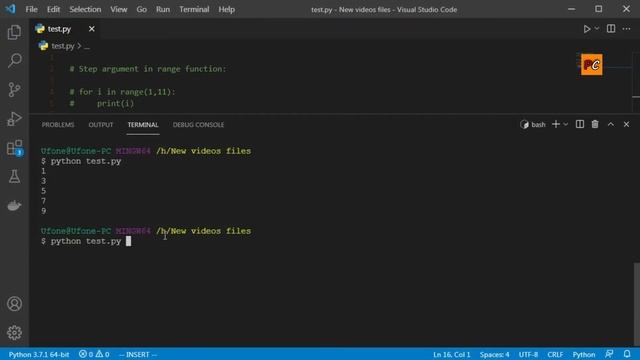Open the Accounts menu icon
640x360 pixels.
14,304
